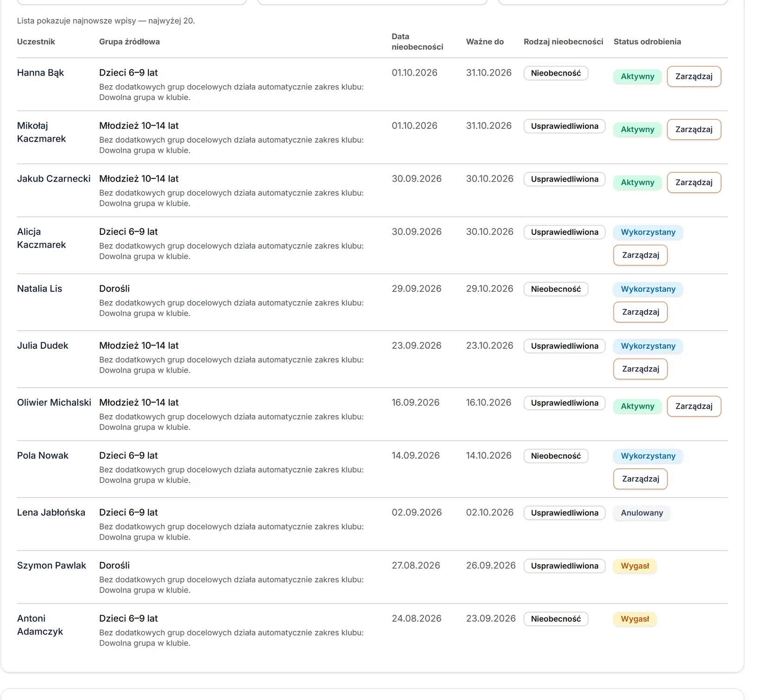Screen dimensions: 760x700
Task: Click Zarządzaj for Oliwier Michalski
Action: [694, 406]
